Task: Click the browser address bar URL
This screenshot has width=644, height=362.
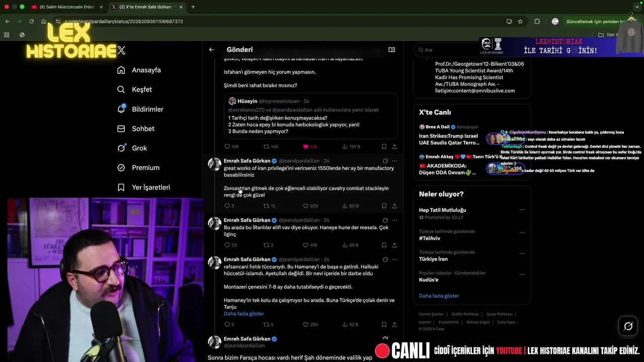Action: [124, 22]
